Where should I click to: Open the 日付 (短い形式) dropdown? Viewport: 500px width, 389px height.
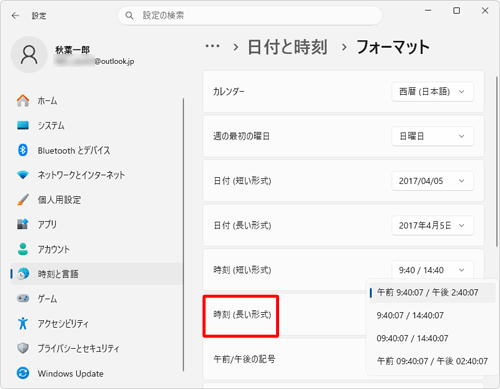point(432,181)
